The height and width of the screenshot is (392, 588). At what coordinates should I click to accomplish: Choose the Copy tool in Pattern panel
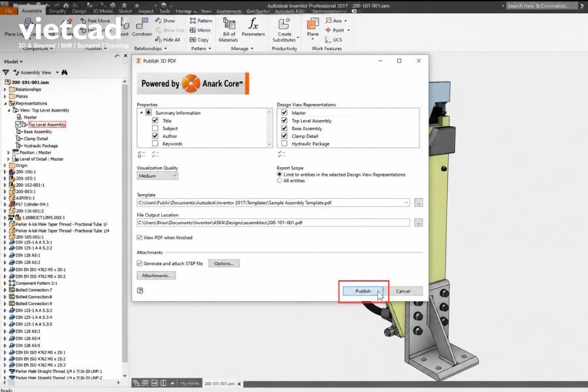click(x=199, y=39)
